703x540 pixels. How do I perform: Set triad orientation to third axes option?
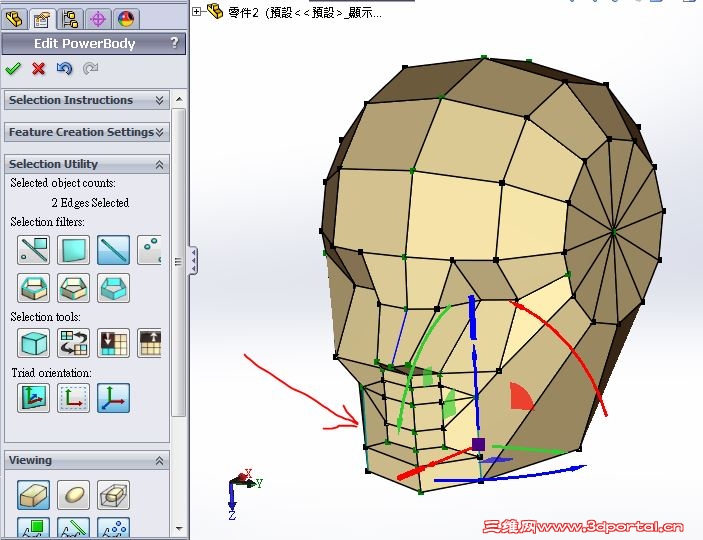pyautogui.click(x=113, y=398)
